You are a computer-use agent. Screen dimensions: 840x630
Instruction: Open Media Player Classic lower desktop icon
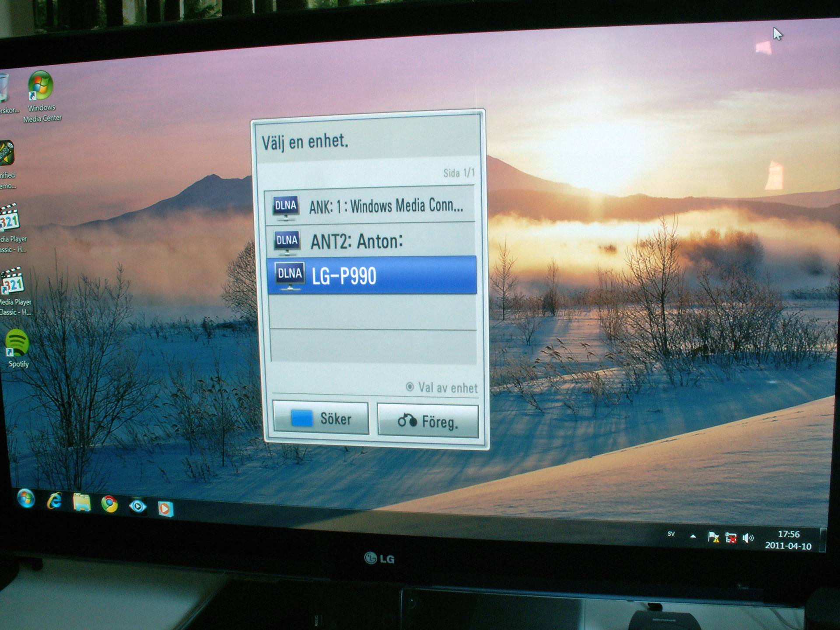[13, 282]
